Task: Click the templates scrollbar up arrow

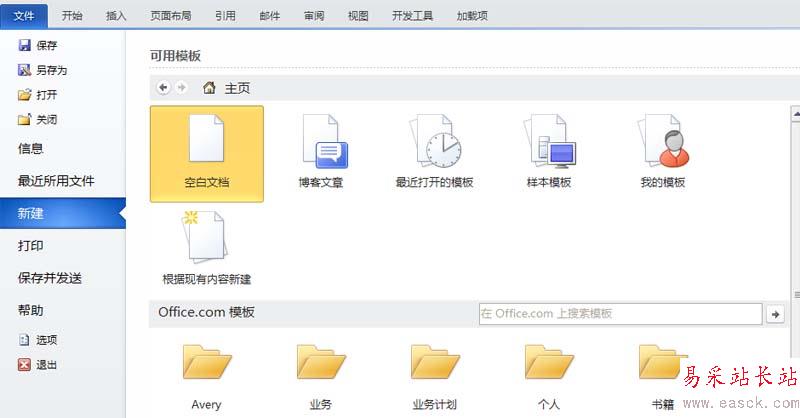Action: 795,113
